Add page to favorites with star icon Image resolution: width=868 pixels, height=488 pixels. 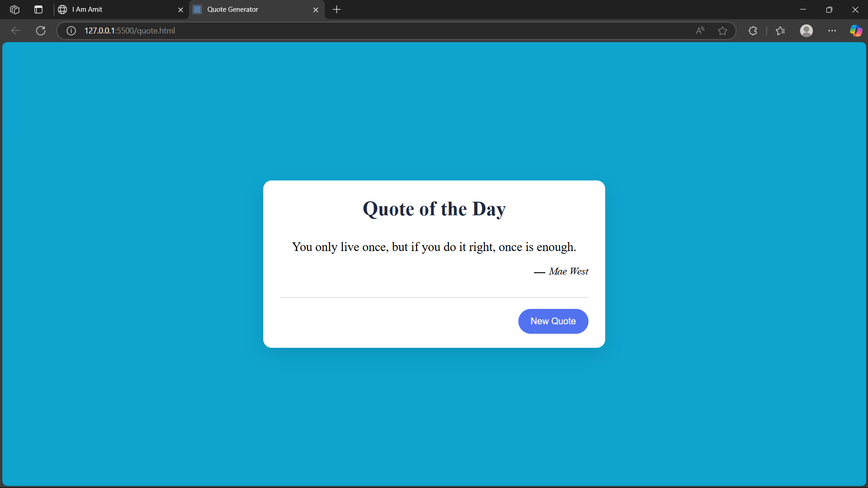tap(722, 31)
